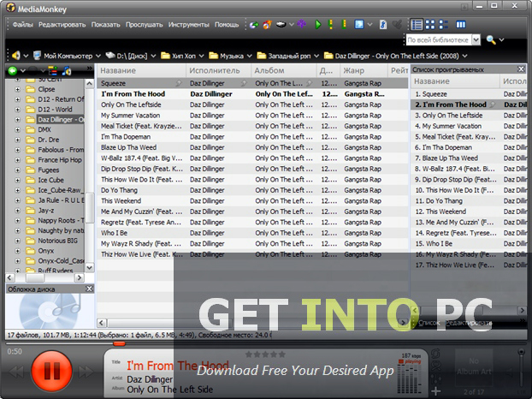Viewport: 532px width, 399px height.
Task: Click the blue note document toolbar icon
Action: pos(383,25)
